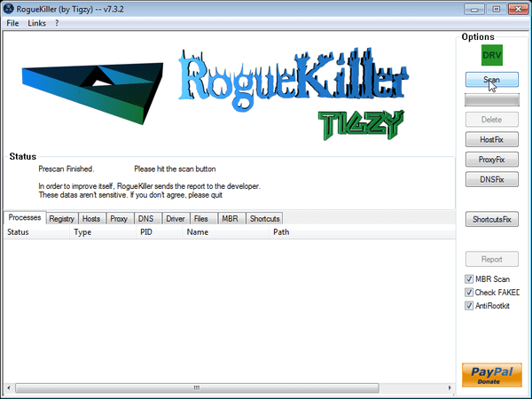Sort by the Path column header

pos(362,232)
